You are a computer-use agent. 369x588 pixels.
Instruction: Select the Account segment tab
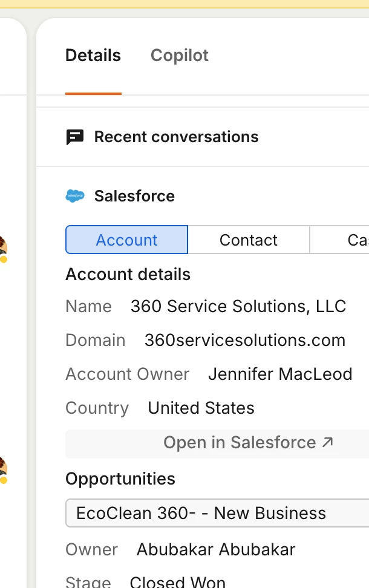pyautogui.click(x=127, y=240)
